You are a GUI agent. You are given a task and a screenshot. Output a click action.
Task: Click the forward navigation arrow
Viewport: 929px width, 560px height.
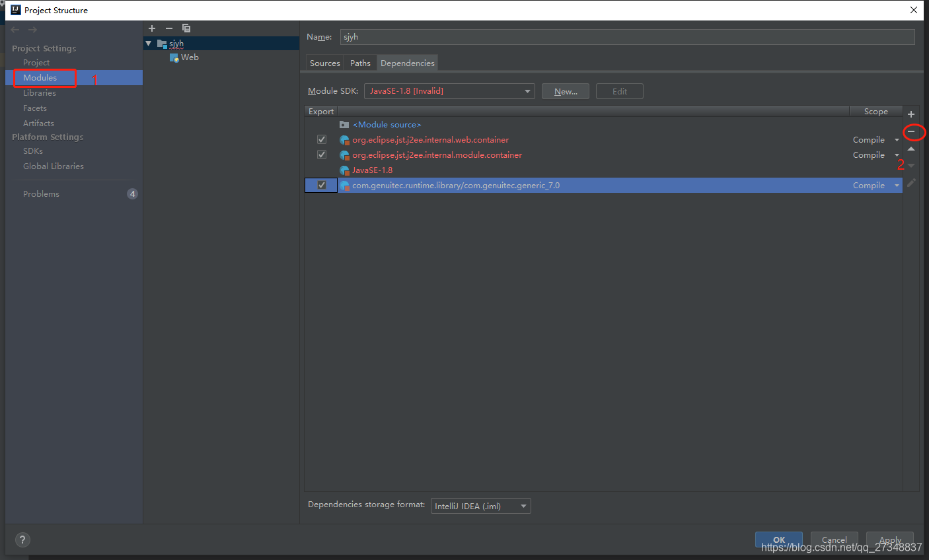(32, 30)
